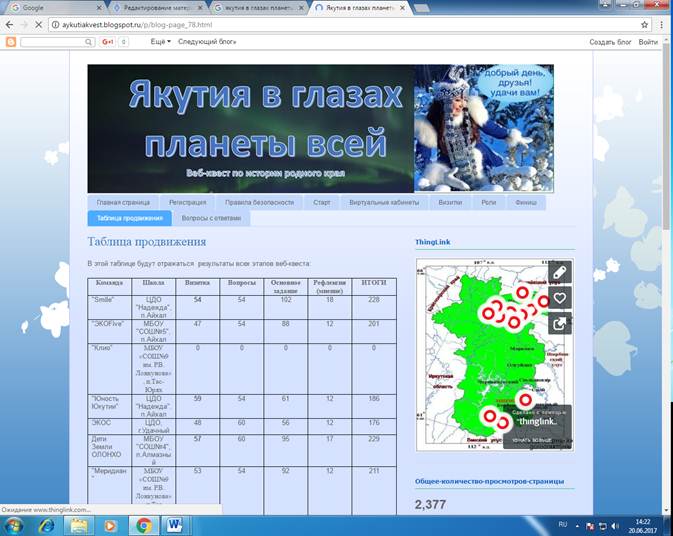
Task: Click the search magnifier in Blogger bar
Action: pyautogui.click(x=88, y=42)
